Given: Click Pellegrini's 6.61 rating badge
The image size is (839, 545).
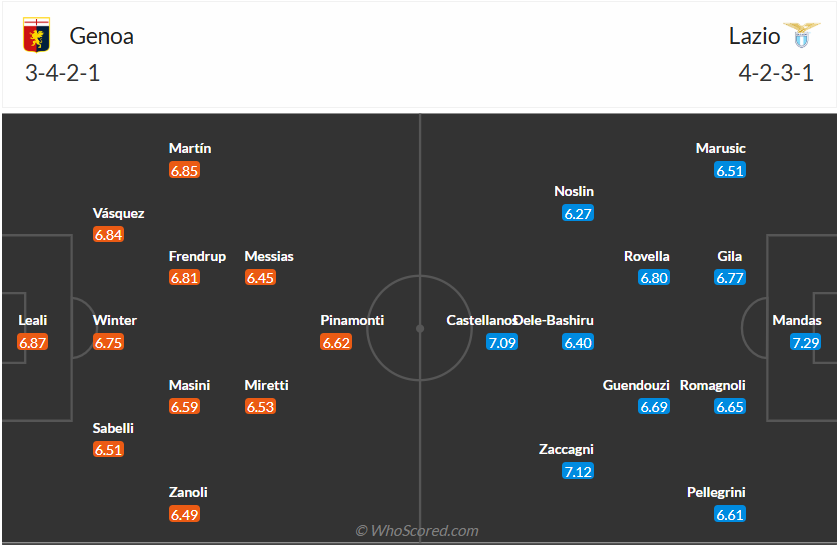Looking at the screenshot, I should pos(730,515).
